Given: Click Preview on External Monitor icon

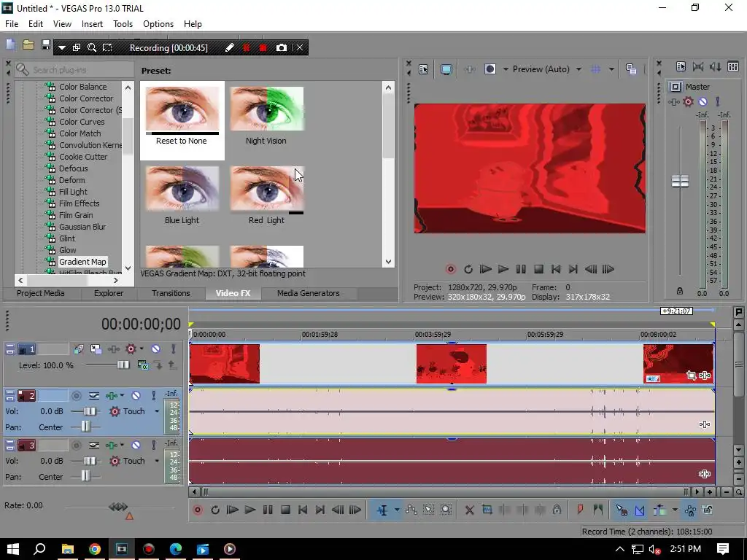Looking at the screenshot, I should 446,69.
